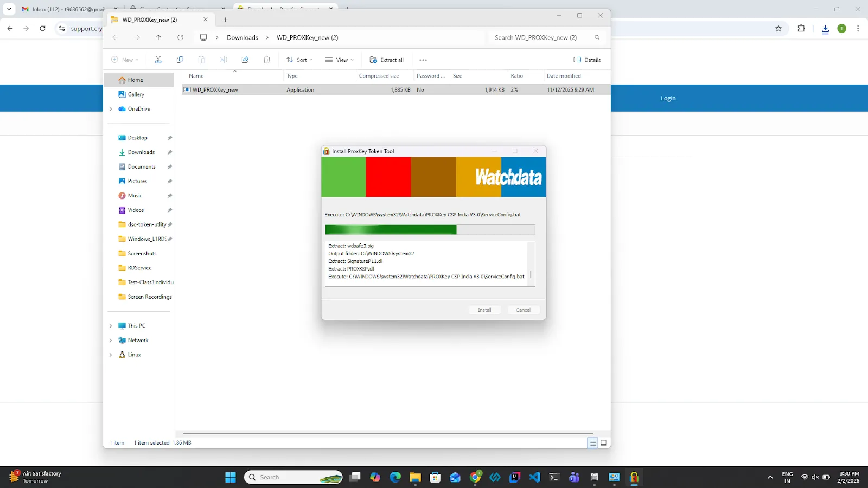Click the installer progress bar
Screen dimensions: 868x488
point(430,230)
